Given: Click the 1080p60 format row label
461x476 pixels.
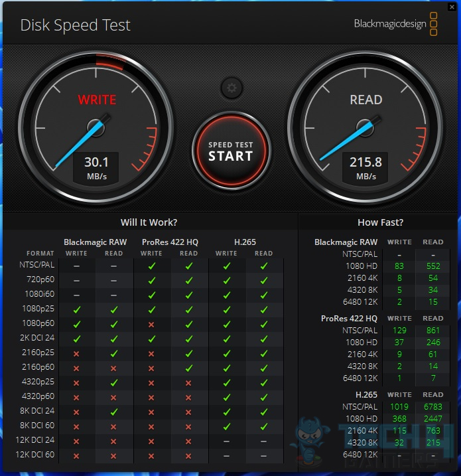Looking at the screenshot, I should 38,323.
